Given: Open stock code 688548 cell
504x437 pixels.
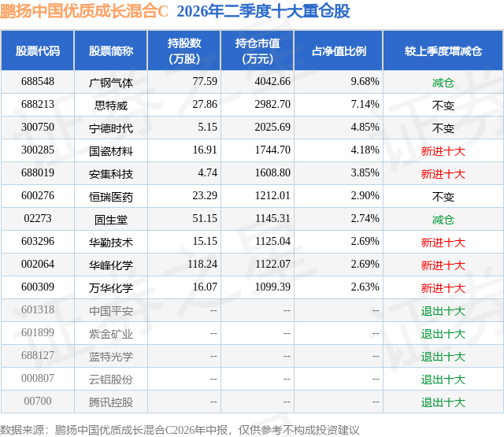Looking at the screenshot, I should pos(38,82).
